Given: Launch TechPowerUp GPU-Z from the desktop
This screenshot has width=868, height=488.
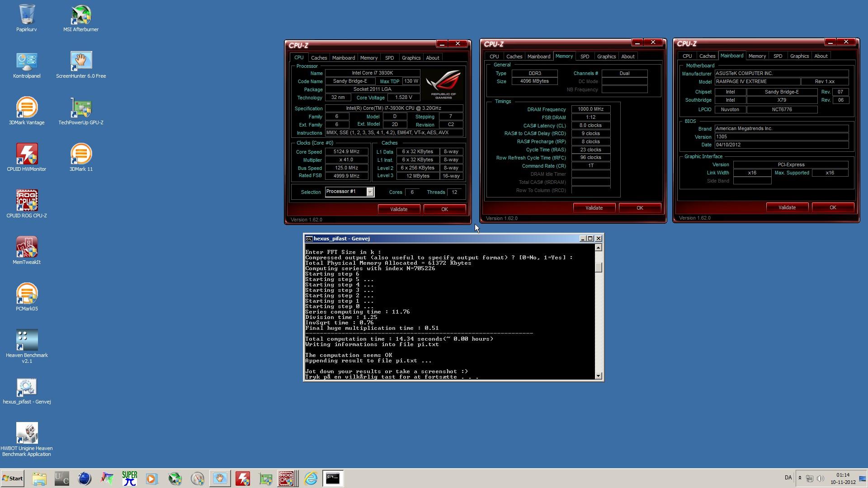Looking at the screenshot, I should 81,112.
